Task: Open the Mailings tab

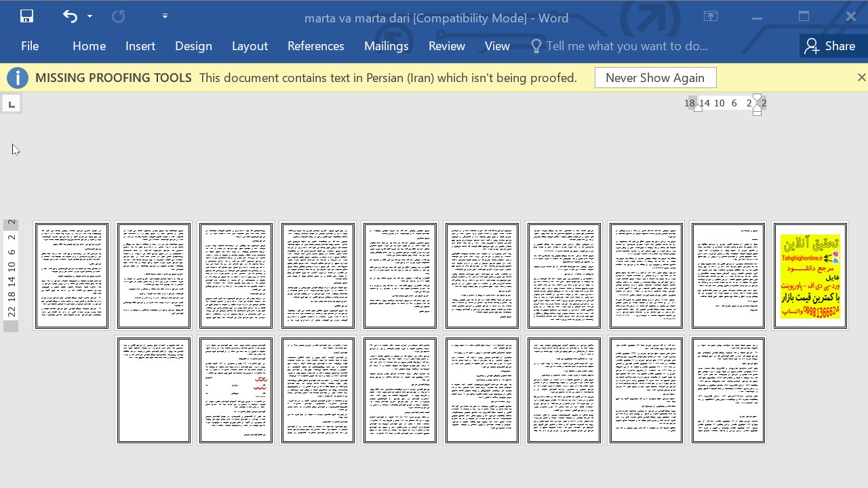Action: (386, 46)
